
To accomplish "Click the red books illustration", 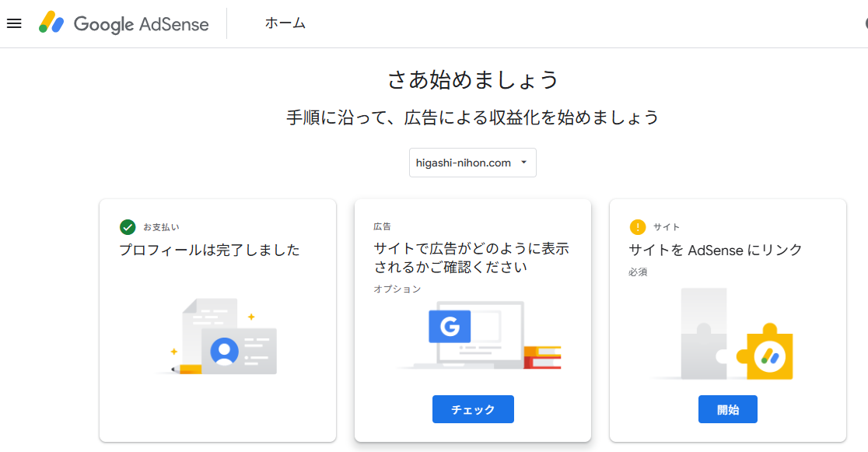I will coord(542,358).
